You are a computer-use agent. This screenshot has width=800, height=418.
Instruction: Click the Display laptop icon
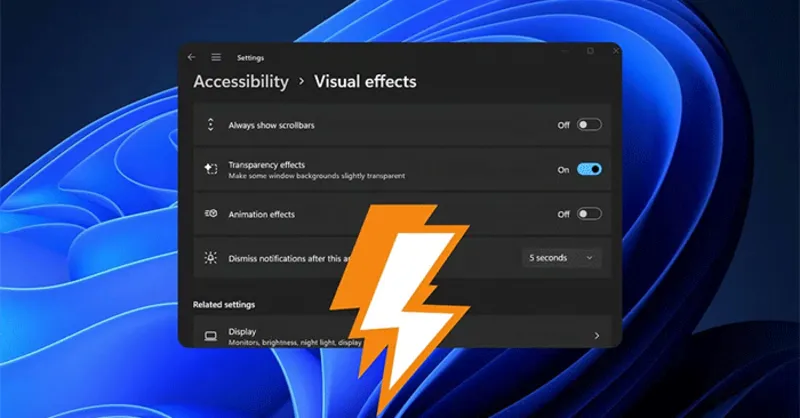[211, 336]
